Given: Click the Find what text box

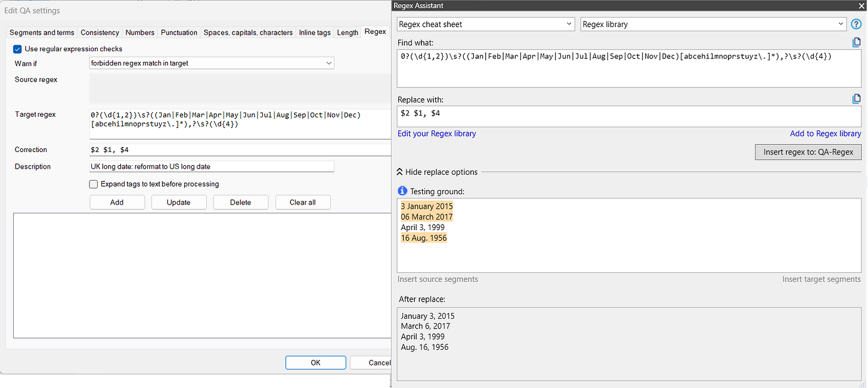Looking at the screenshot, I should coord(629,68).
